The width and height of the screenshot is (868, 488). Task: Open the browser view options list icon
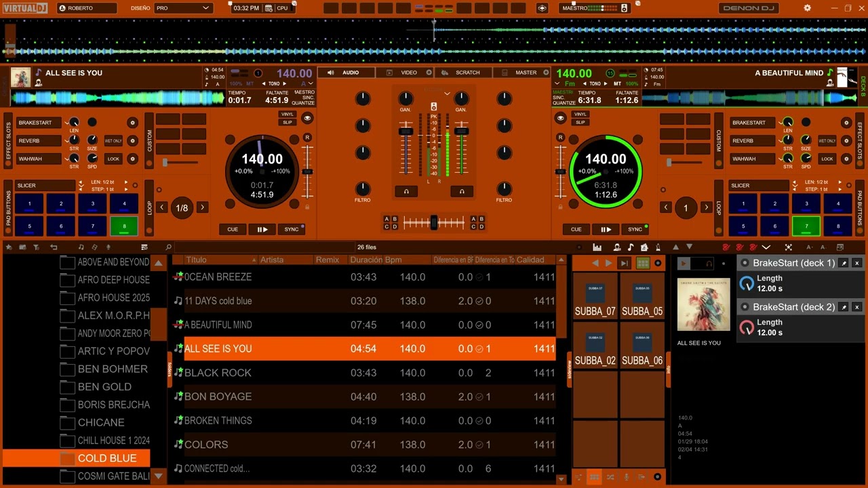pyautogui.click(x=144, y=247)
